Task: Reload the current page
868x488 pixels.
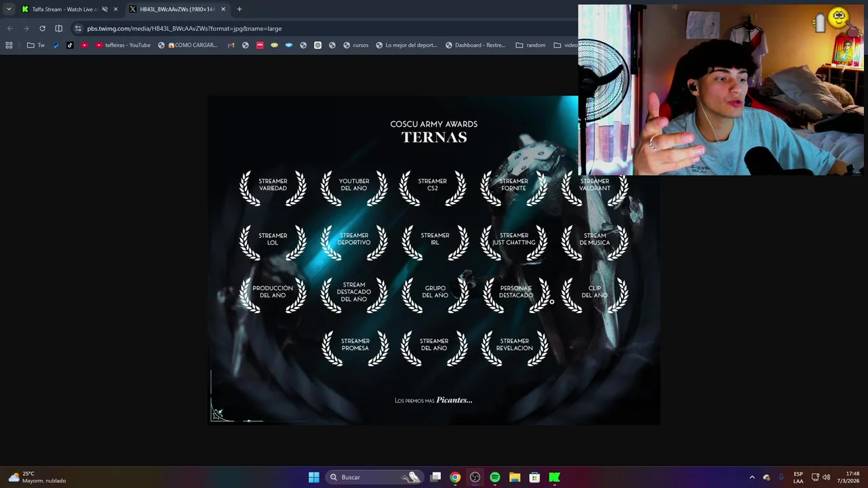Action: [x=42, y=28]
